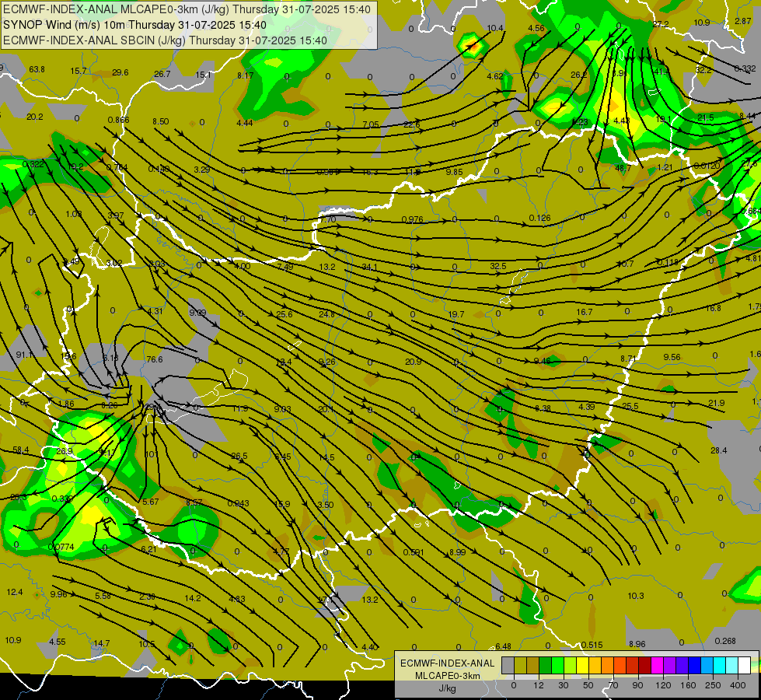Click the magenta legend swatch
Viewport: 761px width, 700px height.
[x=658, y=665]
